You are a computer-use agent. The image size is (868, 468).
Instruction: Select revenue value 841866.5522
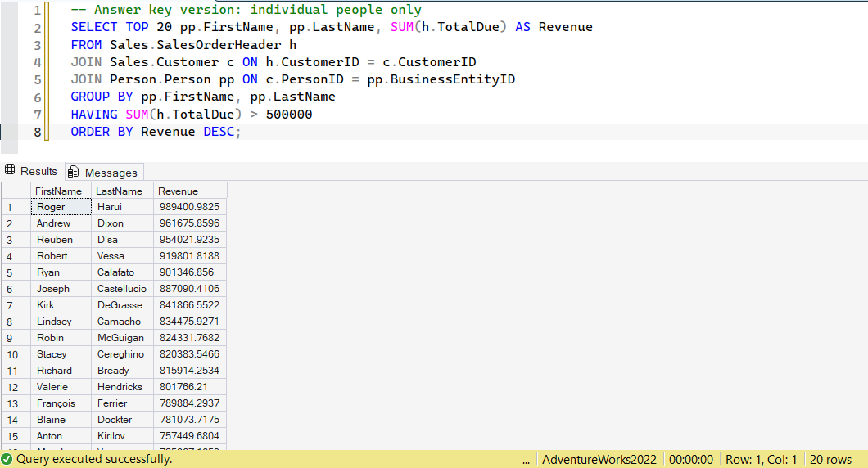(190, 305)
